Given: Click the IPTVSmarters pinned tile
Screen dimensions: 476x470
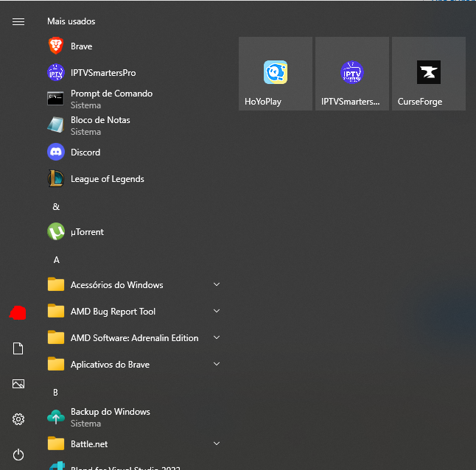Looking at the screenshot, I should pos(352,74).
